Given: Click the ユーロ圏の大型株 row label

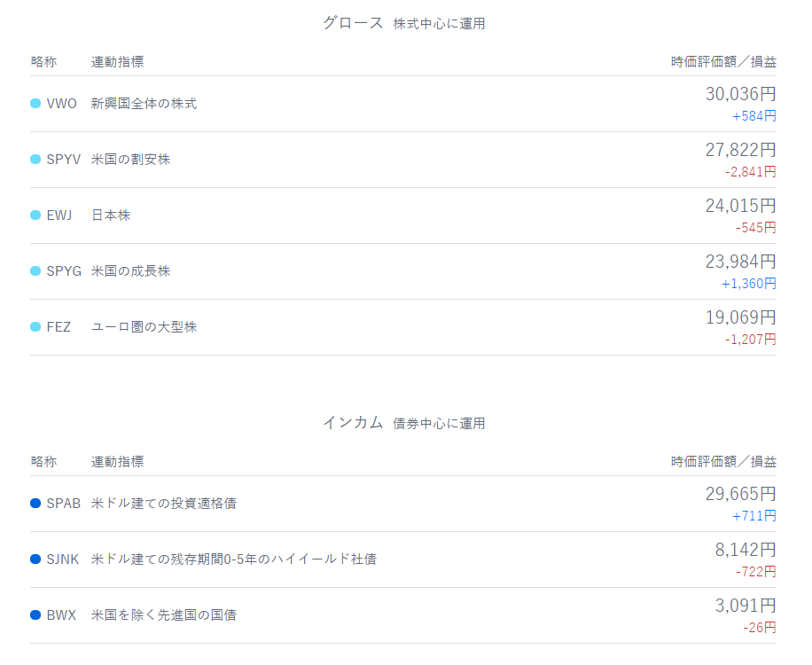Looking at the screenshot, I should [144, 327].
